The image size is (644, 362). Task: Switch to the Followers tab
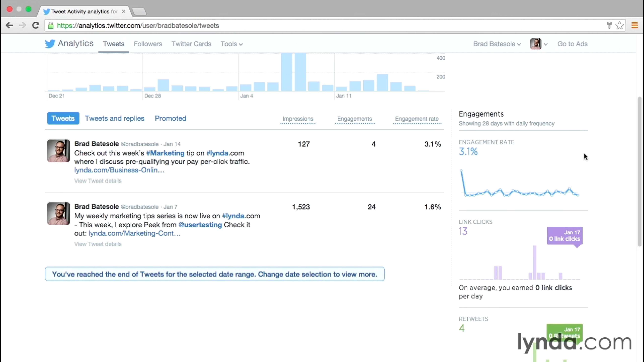pos(148,44)
